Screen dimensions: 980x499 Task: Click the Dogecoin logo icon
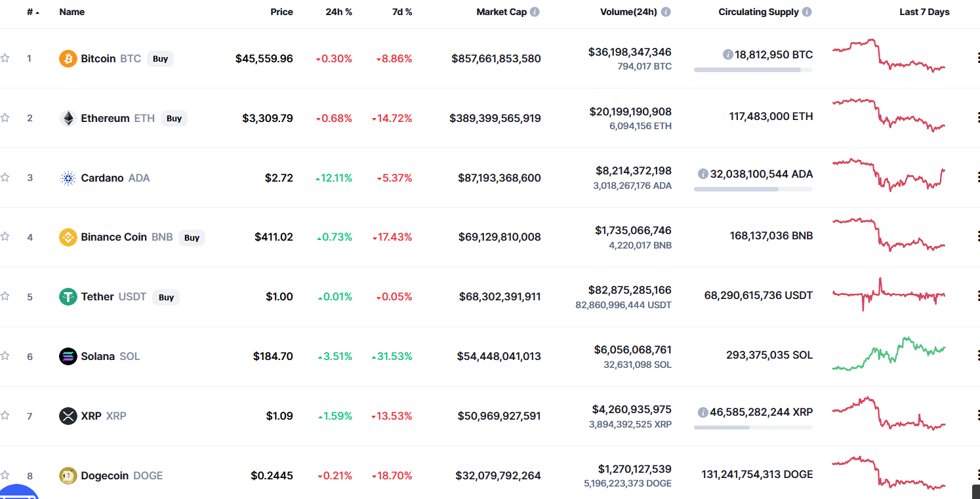(68, 475)
